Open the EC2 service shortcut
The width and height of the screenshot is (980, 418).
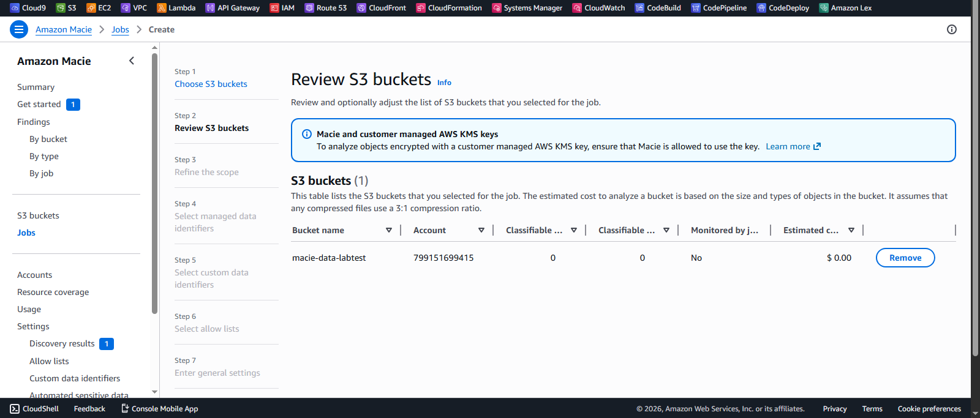99,8
